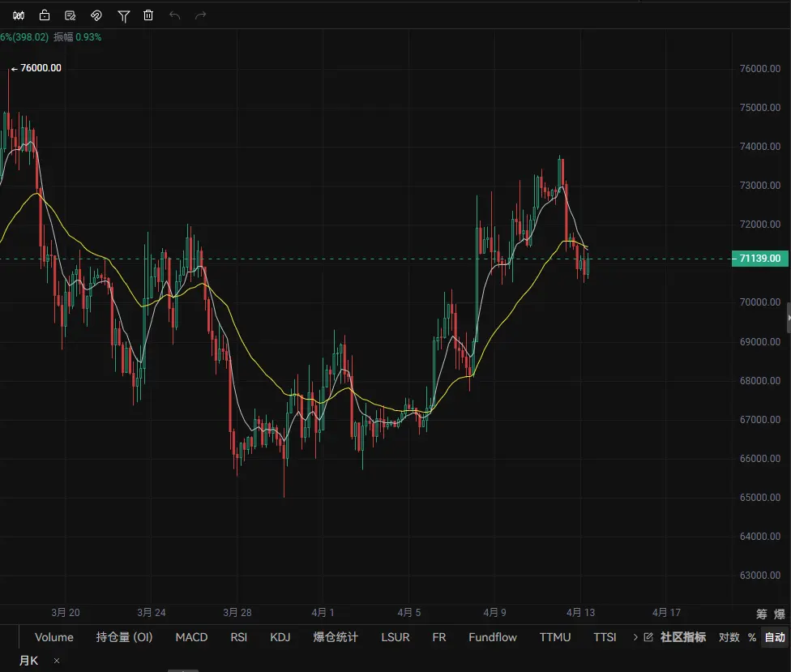Toggle the magnet snap tool
The height and width of the screenshot is (672, 791).
pos(96,15)
